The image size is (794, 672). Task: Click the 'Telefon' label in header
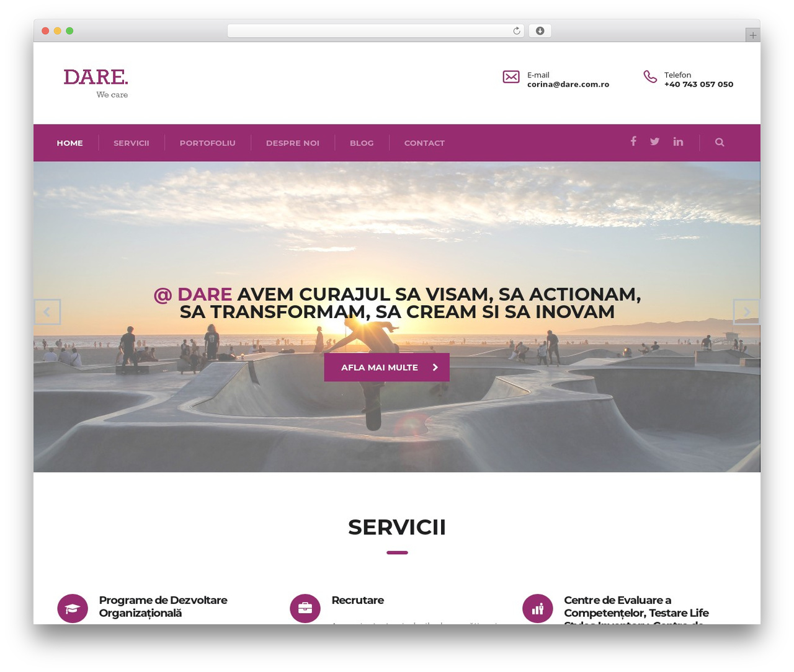click(x=677, y=75)
